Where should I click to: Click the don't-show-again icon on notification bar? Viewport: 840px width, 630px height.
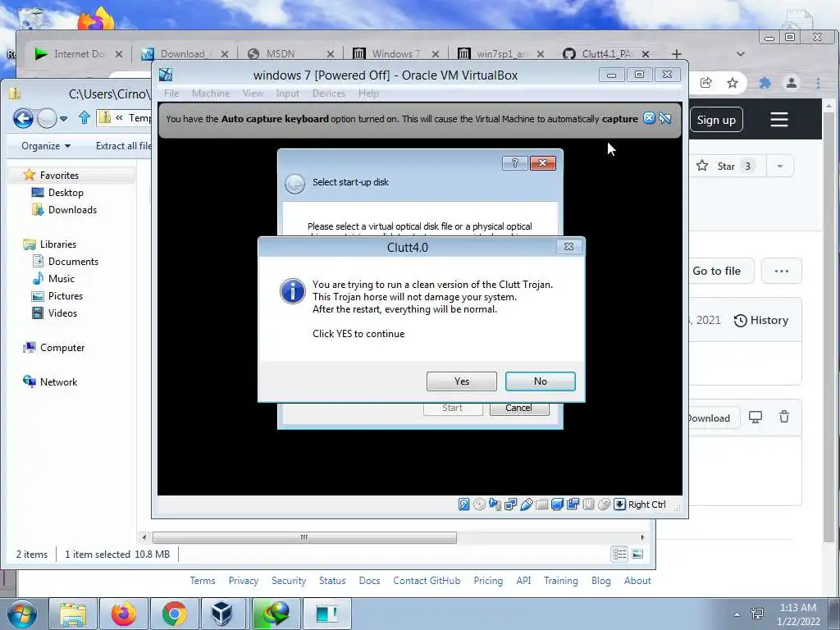click(x=665, y=118)
